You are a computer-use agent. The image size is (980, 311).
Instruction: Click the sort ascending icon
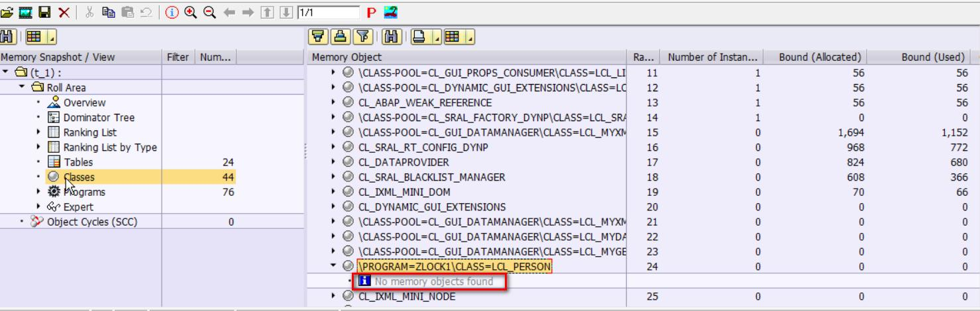point(317,35)
